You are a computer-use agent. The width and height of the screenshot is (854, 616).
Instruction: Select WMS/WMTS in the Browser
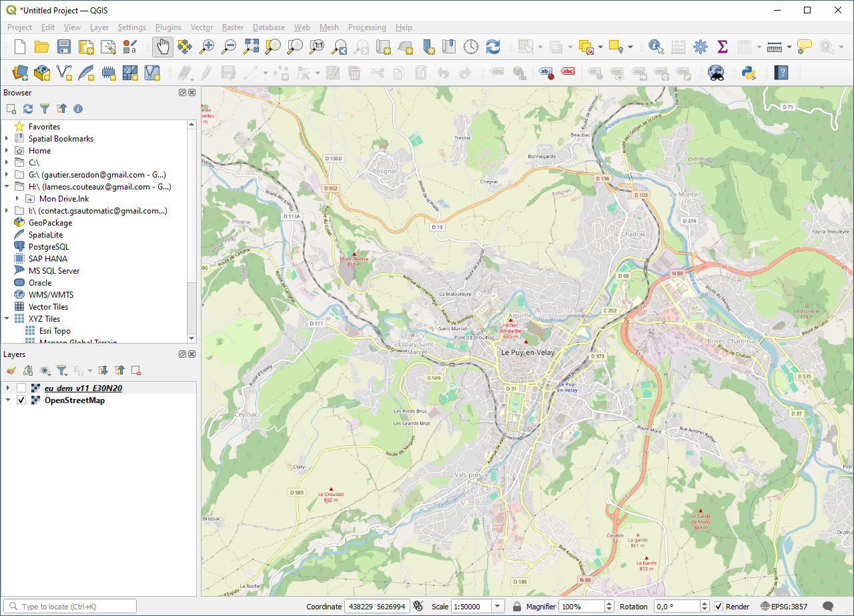(x=51, y=295)
